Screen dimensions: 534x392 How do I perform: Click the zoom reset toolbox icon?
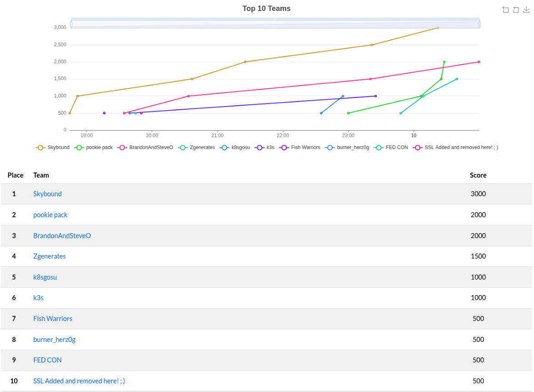pyautogui.click(x=516, y=10)
